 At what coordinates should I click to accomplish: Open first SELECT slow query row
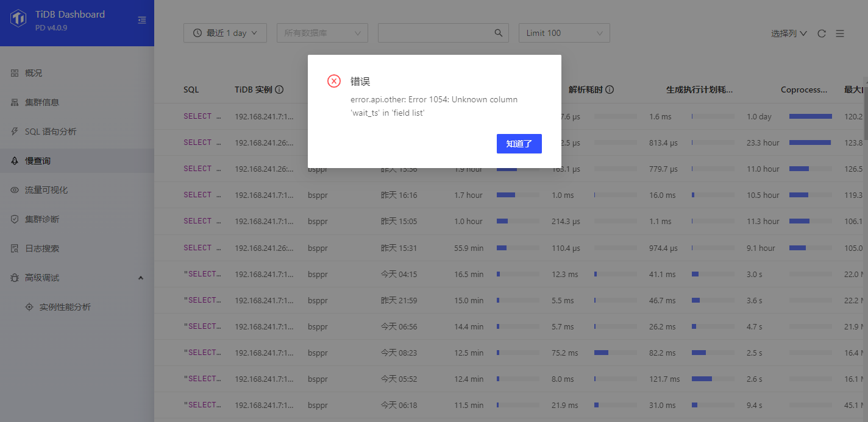coord(202,116)
